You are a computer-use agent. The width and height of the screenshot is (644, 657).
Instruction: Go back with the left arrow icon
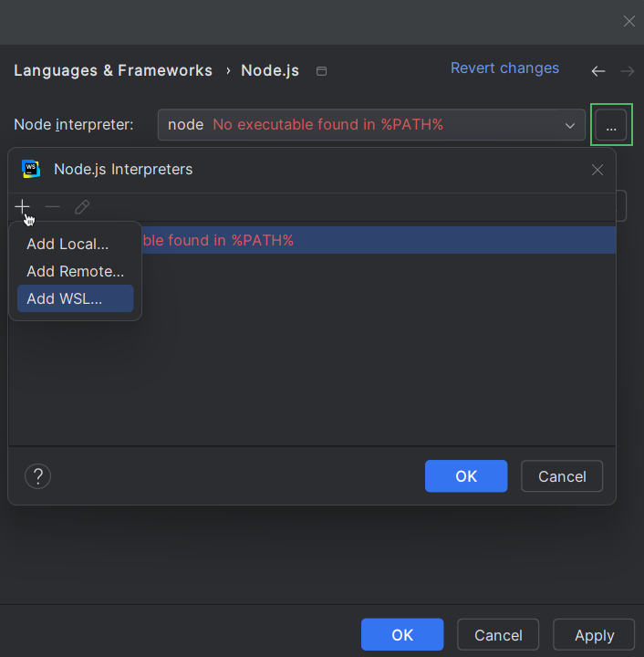pyautogui.click(x=598, y=70)
